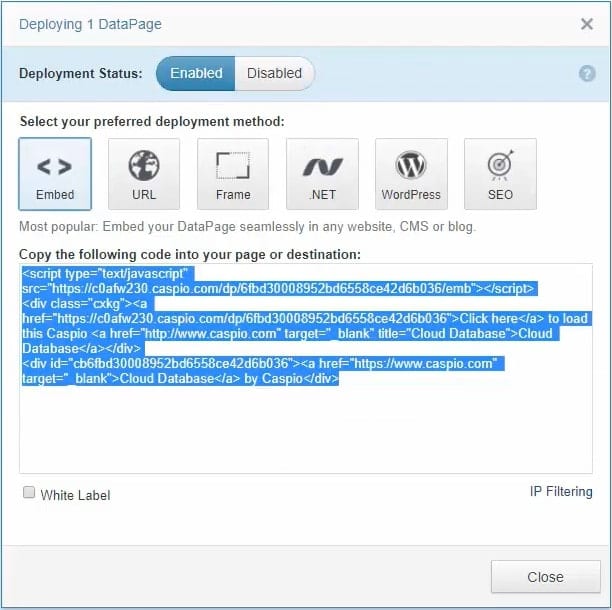The height and width of the screenshot is (610, 612).
Task: Tick the White Label checkbox
Action: pos(29,493)
